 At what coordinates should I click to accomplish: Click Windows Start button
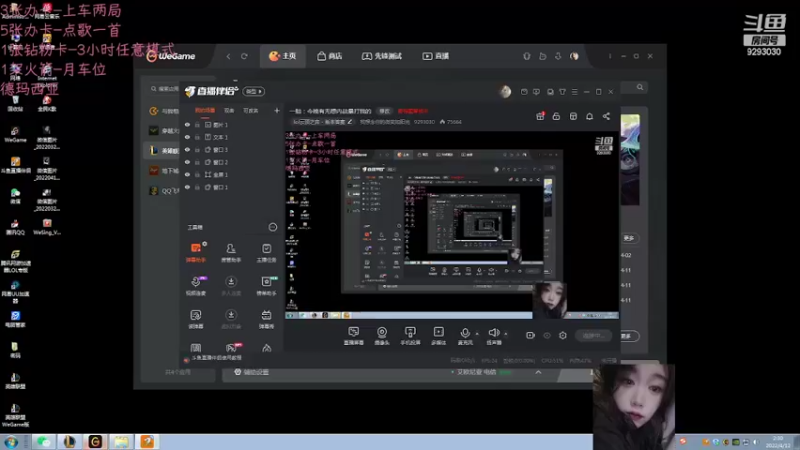pyautogui.click(x=11, y=442)
